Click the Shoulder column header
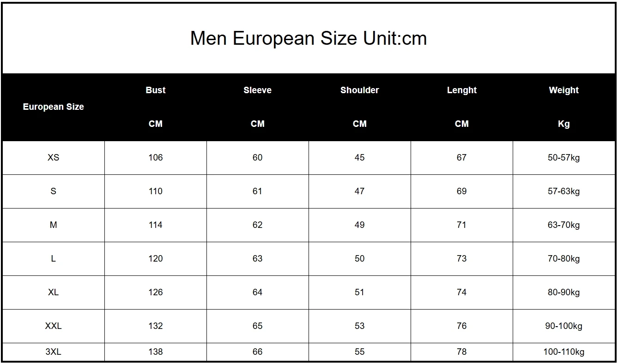 pyautogui.click(x=359, y=90)
